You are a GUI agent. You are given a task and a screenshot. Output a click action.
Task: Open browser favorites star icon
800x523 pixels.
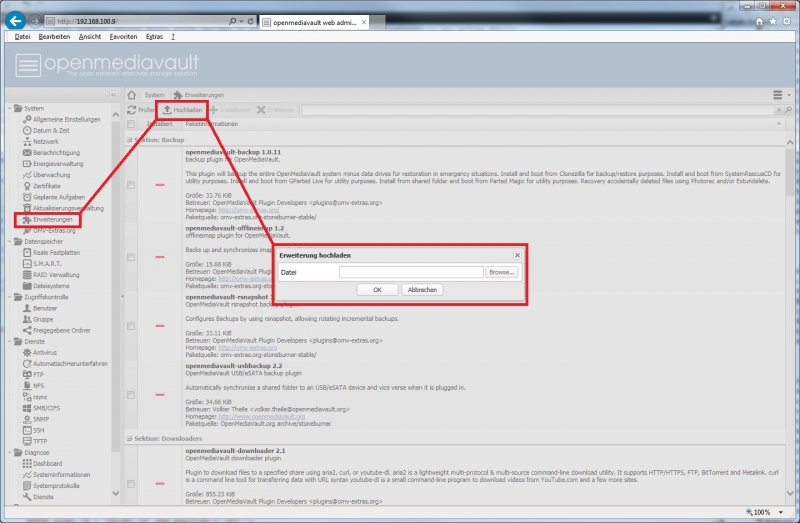click(773, 21)
